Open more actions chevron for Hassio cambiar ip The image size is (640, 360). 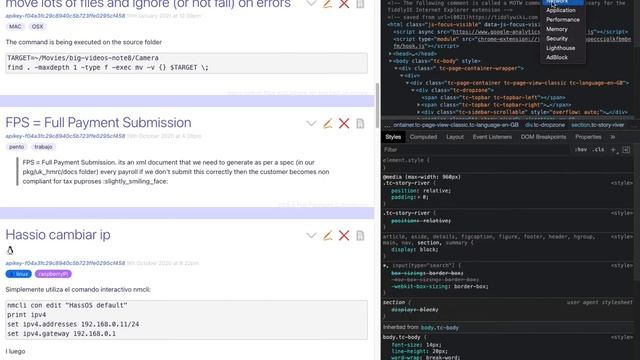point(311,236)
